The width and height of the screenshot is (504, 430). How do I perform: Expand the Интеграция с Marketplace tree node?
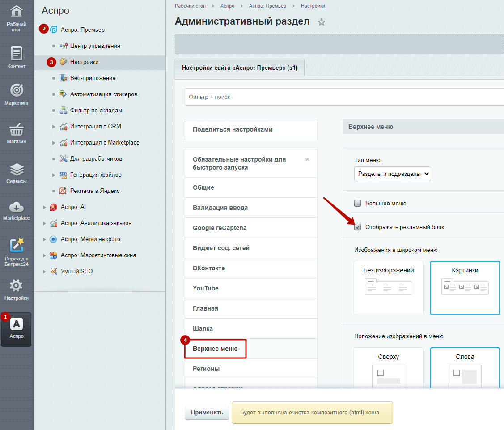point(54,142)
